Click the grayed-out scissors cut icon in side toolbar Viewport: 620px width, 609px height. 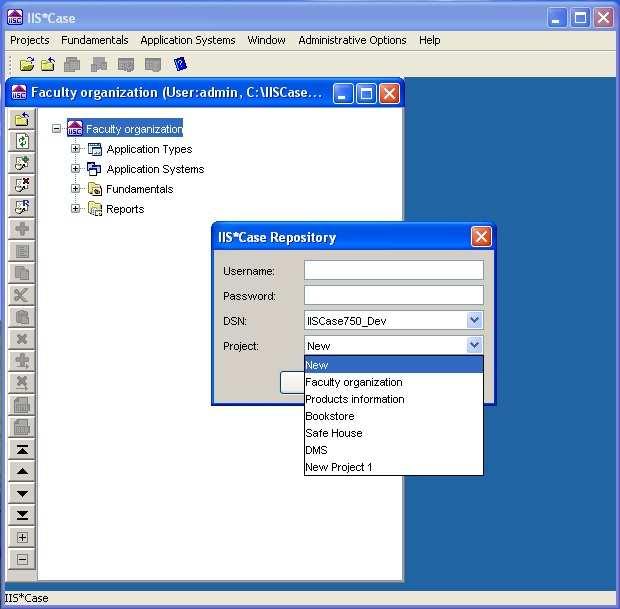click(22, 295)
